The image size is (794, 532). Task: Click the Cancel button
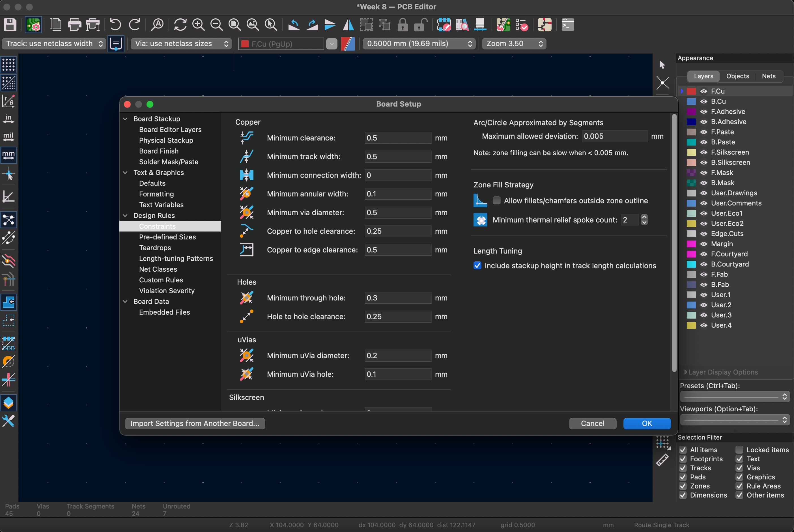(x=592, y=423)
